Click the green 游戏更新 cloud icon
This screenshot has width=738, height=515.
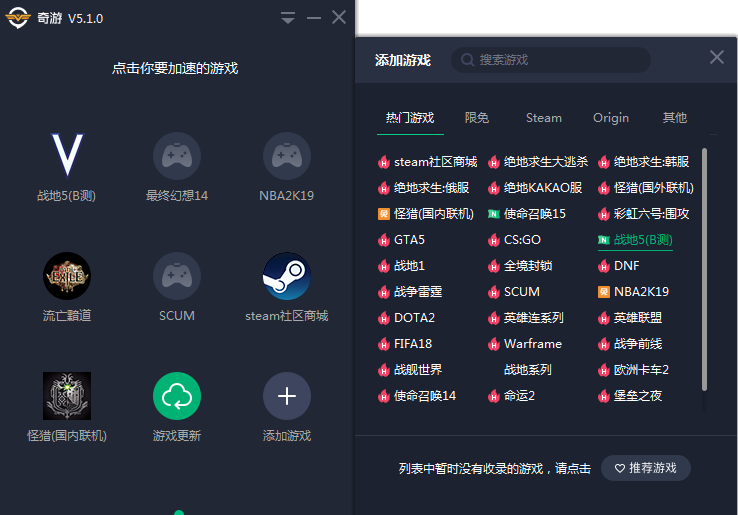[176, 396]
